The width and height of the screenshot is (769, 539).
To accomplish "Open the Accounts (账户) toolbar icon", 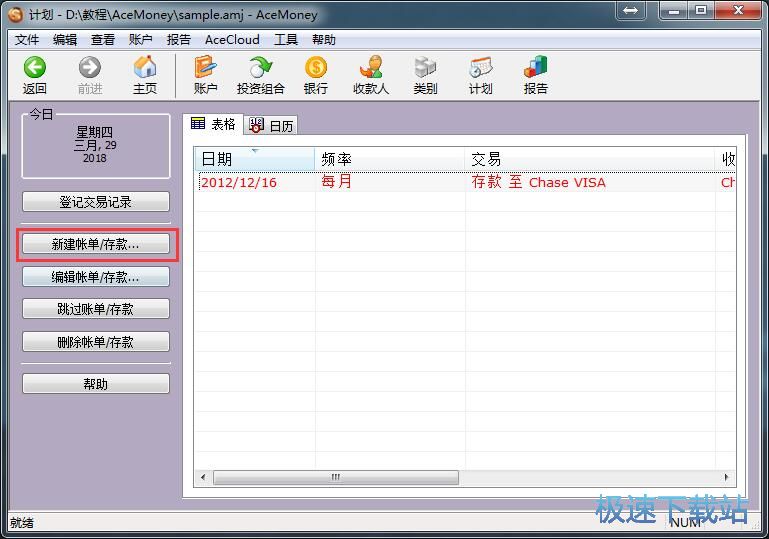I will click(205, 68).
